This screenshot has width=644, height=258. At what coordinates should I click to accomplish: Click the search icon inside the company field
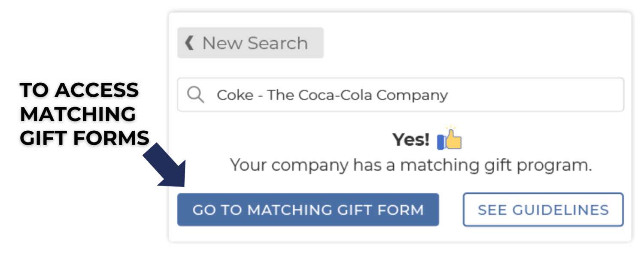196,95
